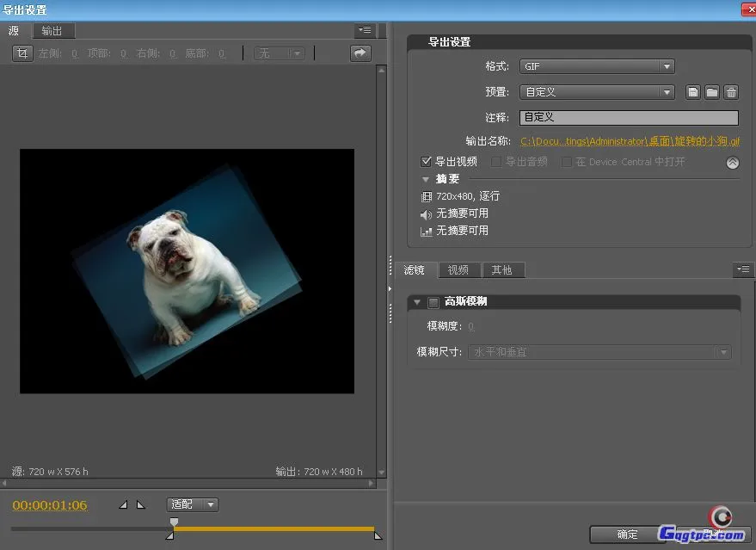Collapse the 摘要 summary section

point(426,179)
